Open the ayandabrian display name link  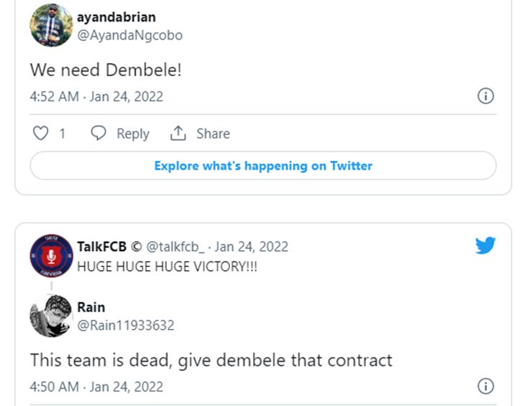(x=116, y=17)
